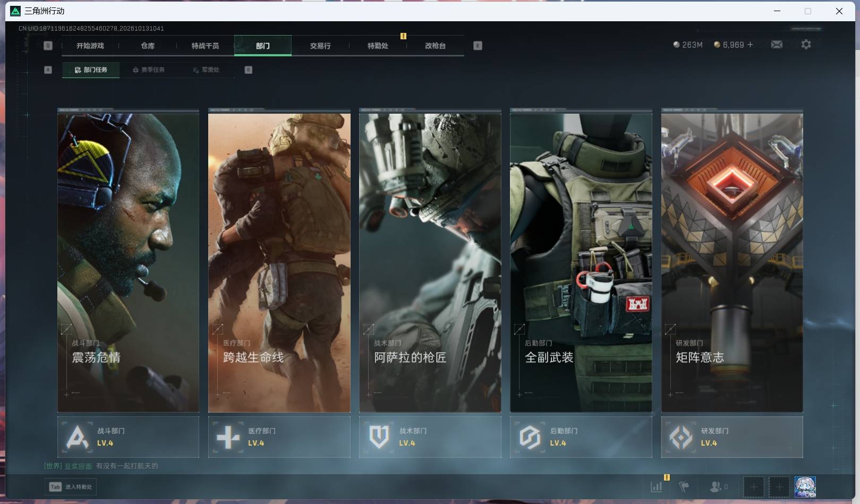Open the 赛季任务 sub-tab
This screenshot has height=504, width=860.
149,70
